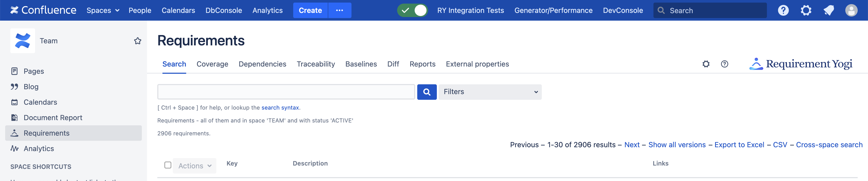Click the blue search magnifier button
The image size is (868, 181).
tap(427, 92)
